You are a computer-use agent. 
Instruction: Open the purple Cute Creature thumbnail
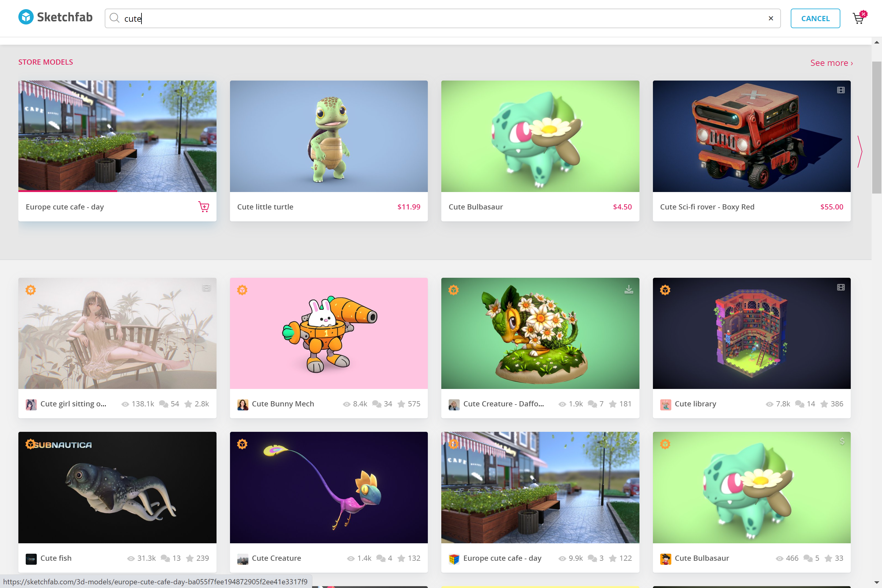329,488
